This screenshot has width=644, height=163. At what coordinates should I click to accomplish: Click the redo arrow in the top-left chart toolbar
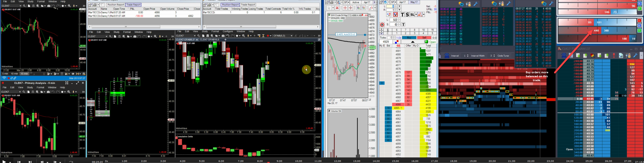58,6
